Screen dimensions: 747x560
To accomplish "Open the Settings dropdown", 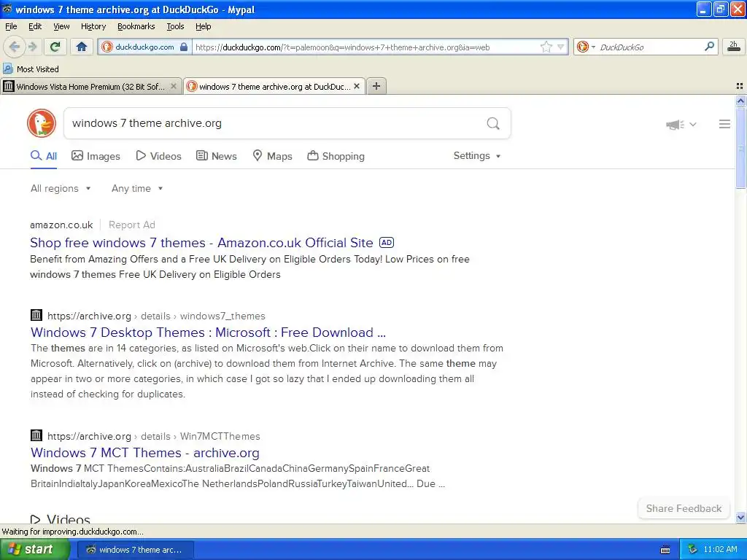I will [x=477, y=156].
